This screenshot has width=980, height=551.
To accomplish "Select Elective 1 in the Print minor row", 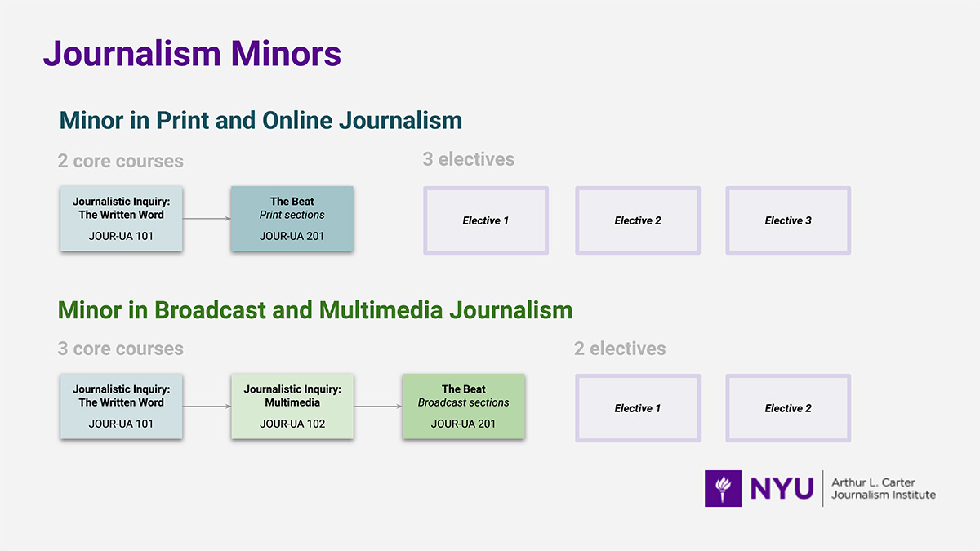I will tap(486, 220).
